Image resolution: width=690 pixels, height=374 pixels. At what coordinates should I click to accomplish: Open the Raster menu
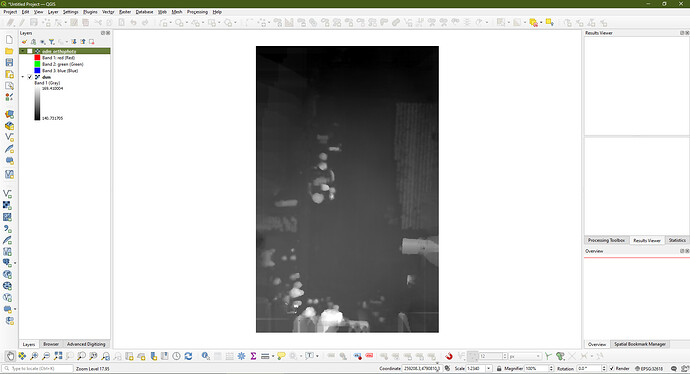[125, 12]
